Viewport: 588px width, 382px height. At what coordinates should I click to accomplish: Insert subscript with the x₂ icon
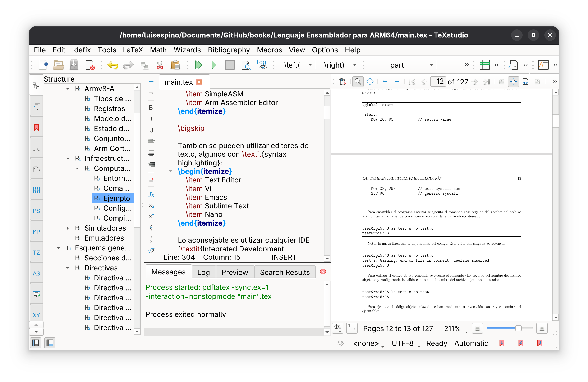[151, 205]
